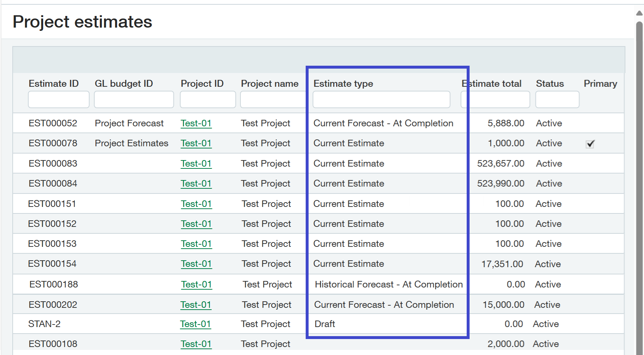The width and height of the screenshot is (644, 355).
Task: Select the EST000152 estimate ID cell
Action: pos(52,224)
